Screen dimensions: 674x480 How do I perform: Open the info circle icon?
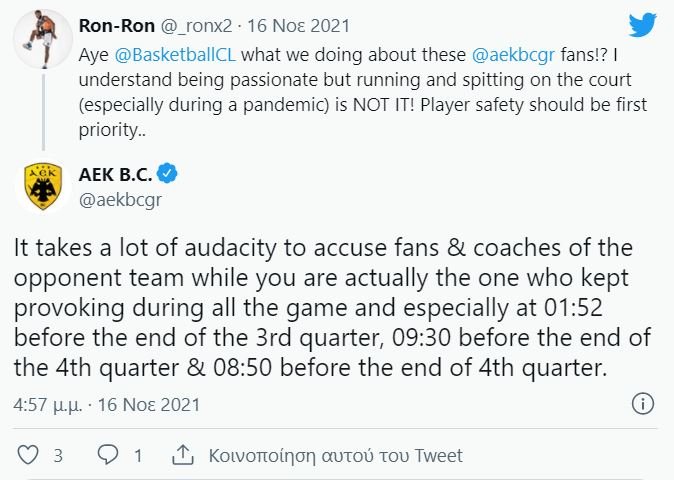tap(644, 405)
